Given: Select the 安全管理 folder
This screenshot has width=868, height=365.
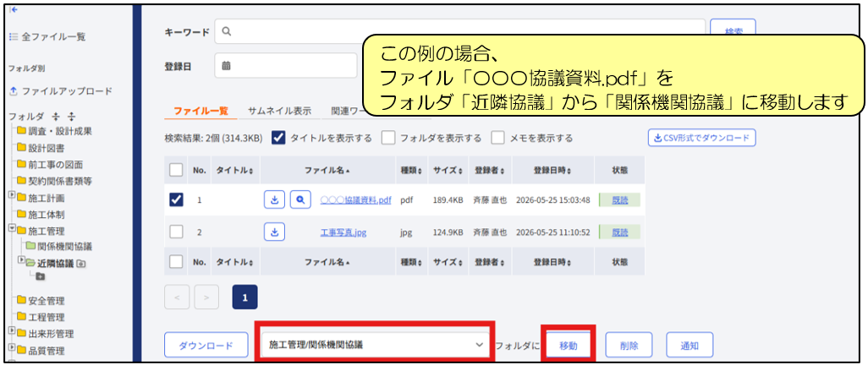Looking at the screenshot, I should tap(41, 301).
